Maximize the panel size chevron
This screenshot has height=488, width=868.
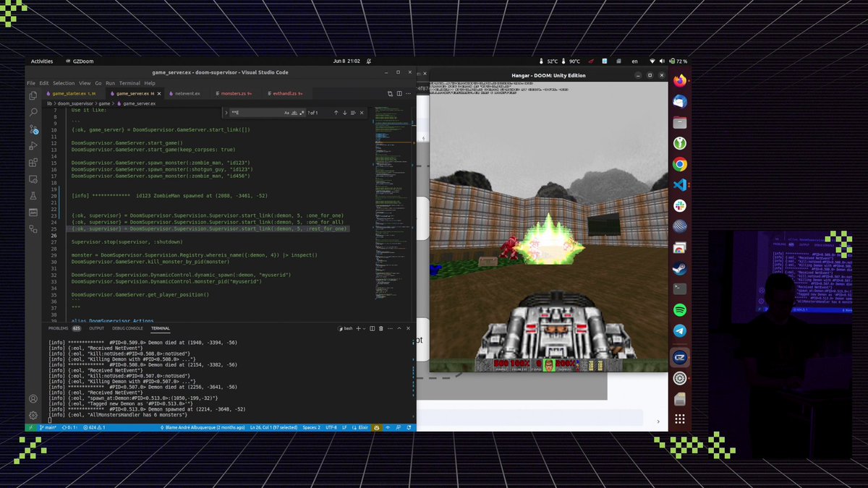(x=399, y=328)
